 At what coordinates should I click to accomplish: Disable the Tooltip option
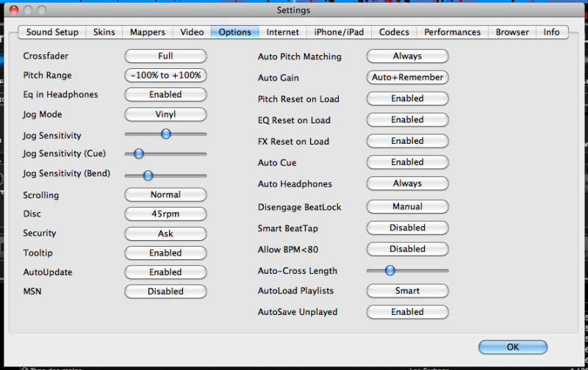(165, 253)
